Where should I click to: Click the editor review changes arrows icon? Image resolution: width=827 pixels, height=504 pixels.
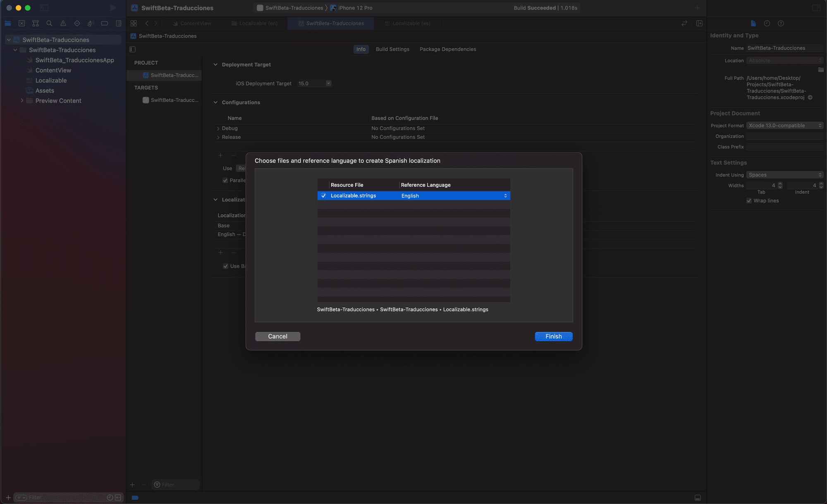684,24
